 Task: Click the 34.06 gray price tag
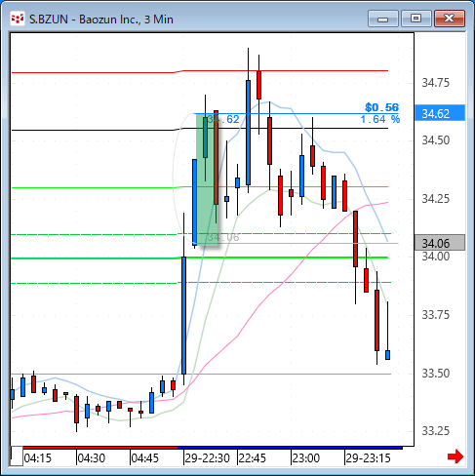click(x=440, y=243)
